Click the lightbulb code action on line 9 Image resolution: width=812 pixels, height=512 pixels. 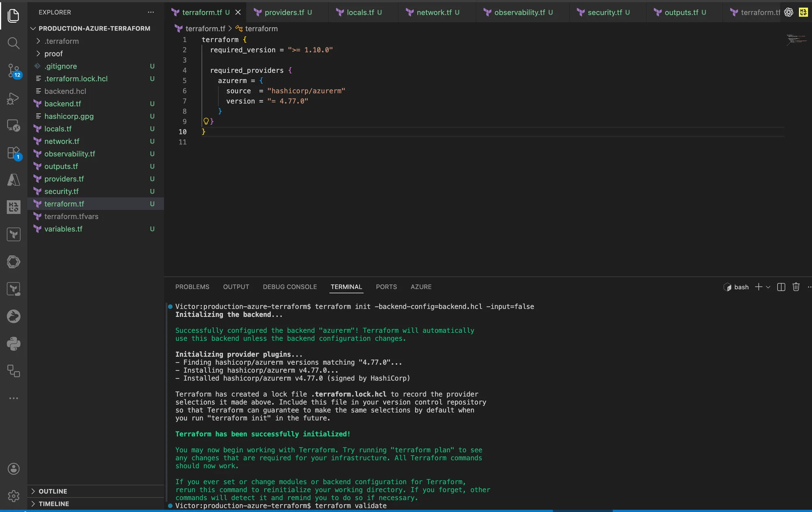coord(206,121)
